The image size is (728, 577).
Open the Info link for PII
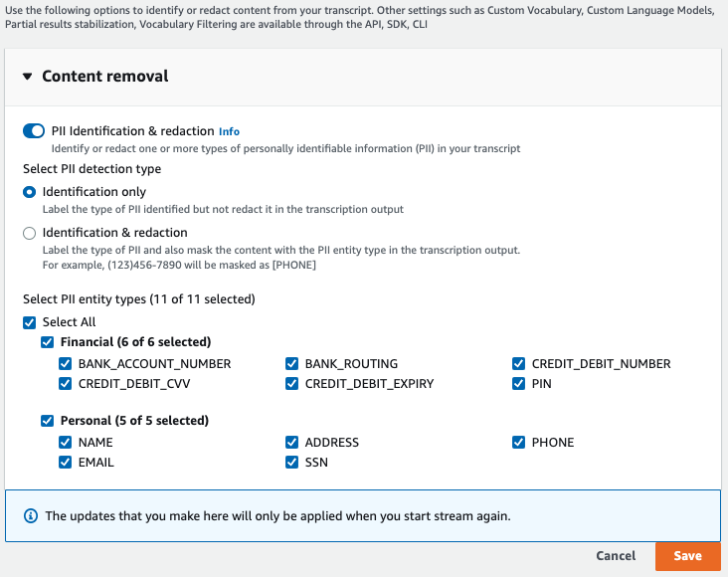click(x=229, y=131)
